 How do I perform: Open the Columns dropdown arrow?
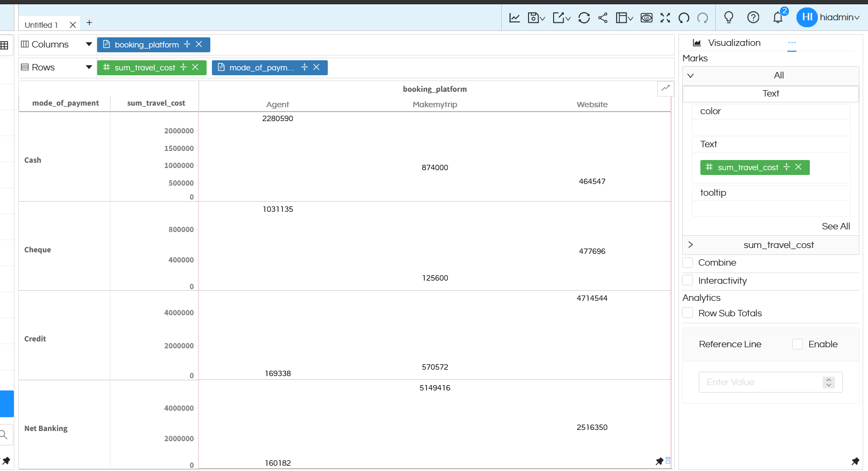point(89,44)
